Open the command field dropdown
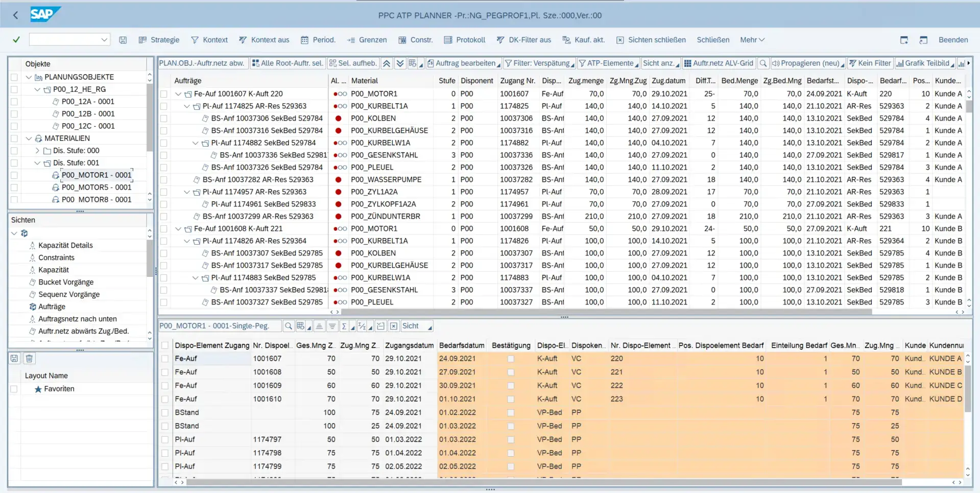This screenshot has width=980, height=493. click(x=104, y=40)
